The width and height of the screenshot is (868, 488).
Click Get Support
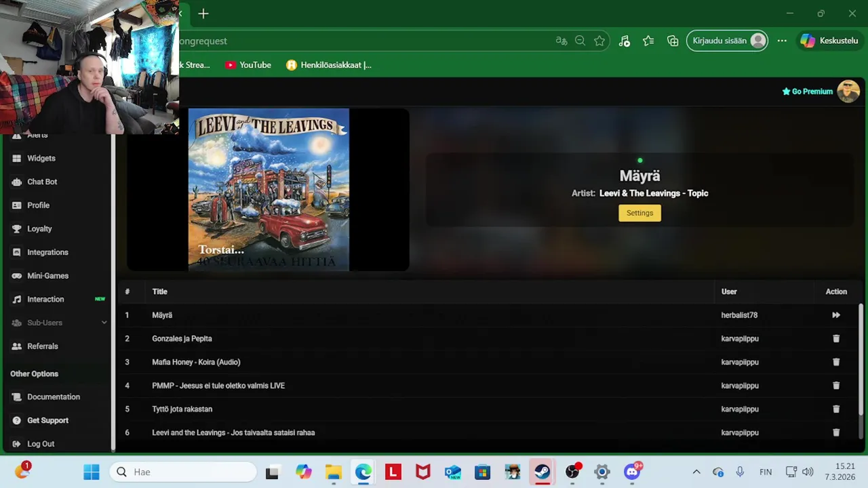tap(47, 420)
